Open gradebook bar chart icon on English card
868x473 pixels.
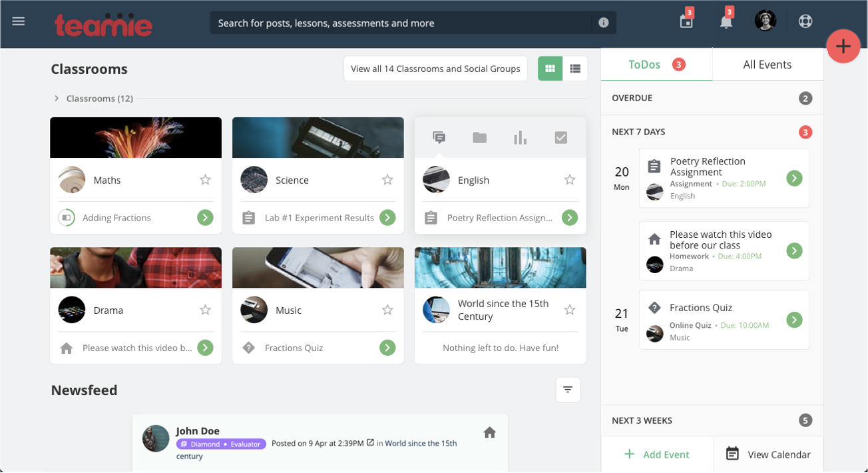pyautogui.click(x=521, y=138)
